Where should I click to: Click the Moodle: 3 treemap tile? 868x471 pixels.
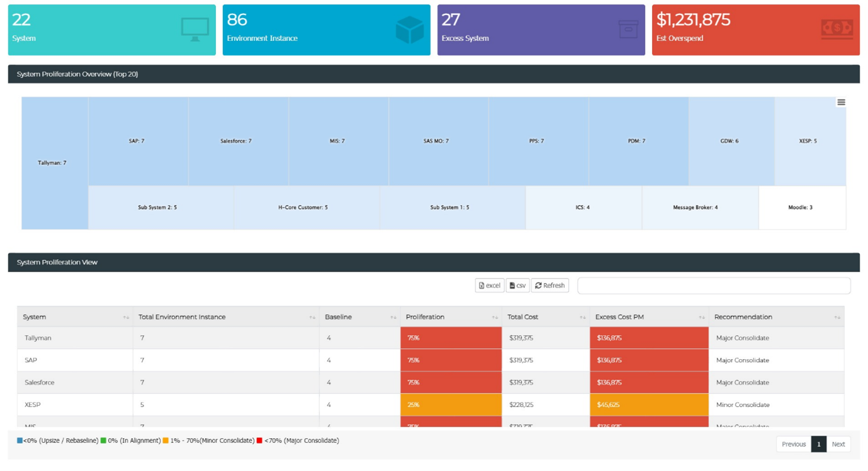[x=803, y=208]
